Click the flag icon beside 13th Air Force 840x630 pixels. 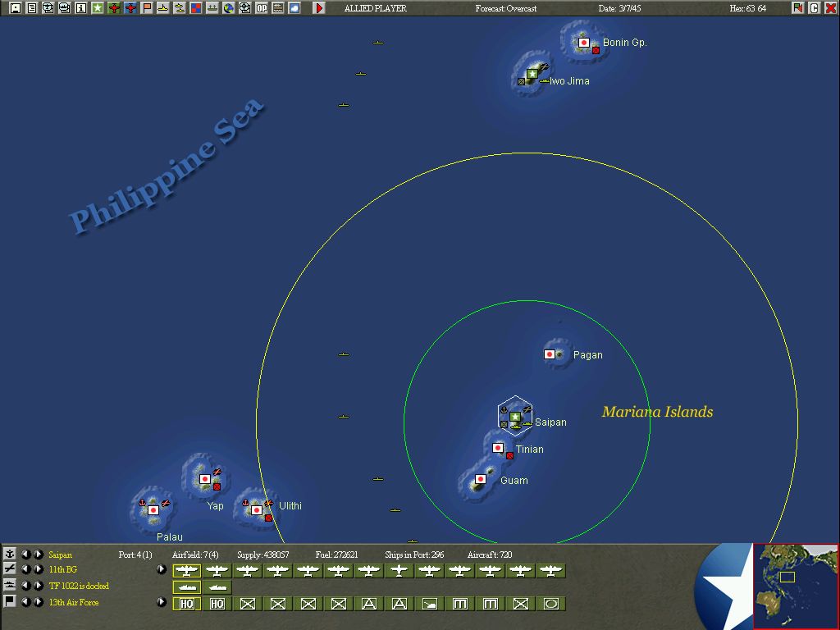10,601
